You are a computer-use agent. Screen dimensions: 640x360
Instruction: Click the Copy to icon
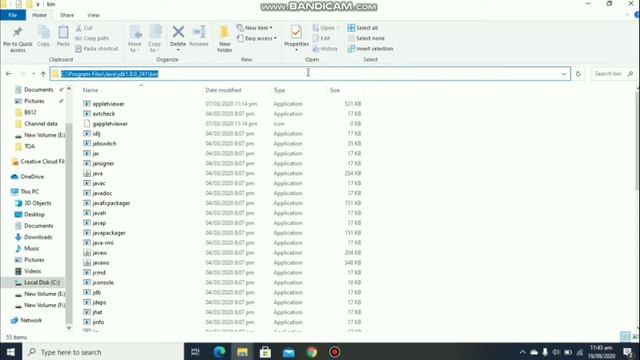[155, 33]
